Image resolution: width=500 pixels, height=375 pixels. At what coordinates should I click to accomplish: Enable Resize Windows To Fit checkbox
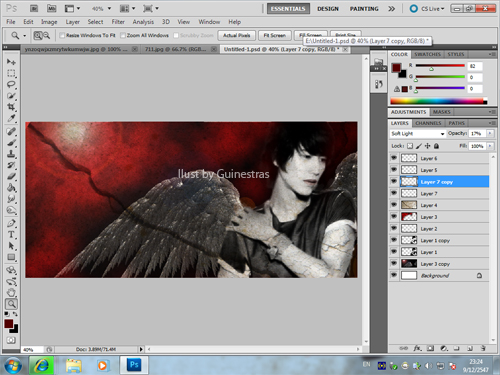(x=62, y=35)
